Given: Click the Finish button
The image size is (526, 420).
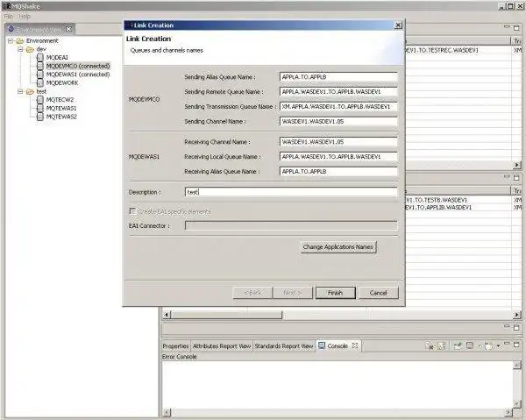Looking at the screenshot, I should 336,293.
